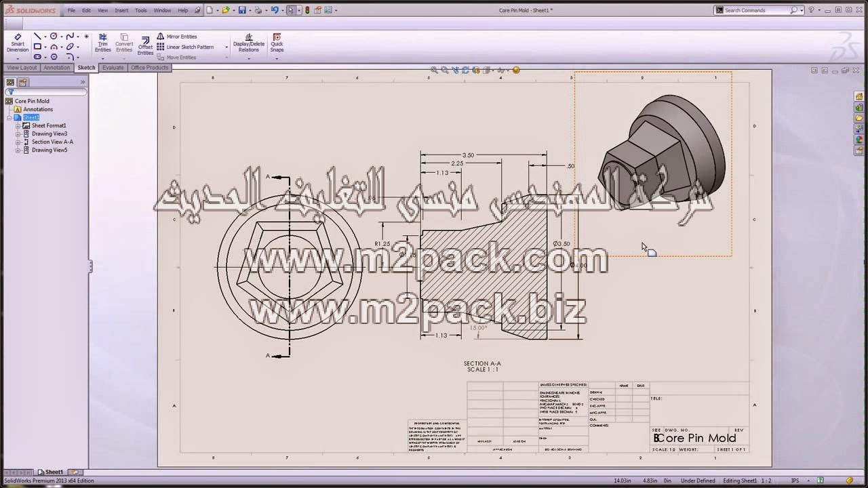
Task: Expand the panel using double chevron
Action: (83, 82)
